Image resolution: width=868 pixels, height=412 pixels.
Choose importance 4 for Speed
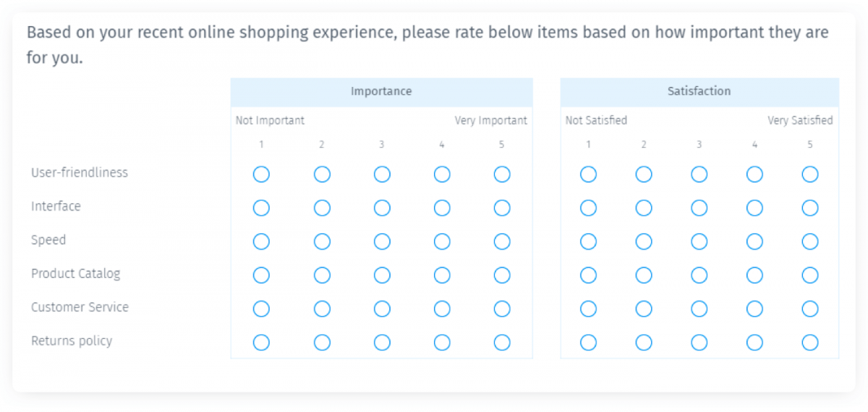(442, 241)
